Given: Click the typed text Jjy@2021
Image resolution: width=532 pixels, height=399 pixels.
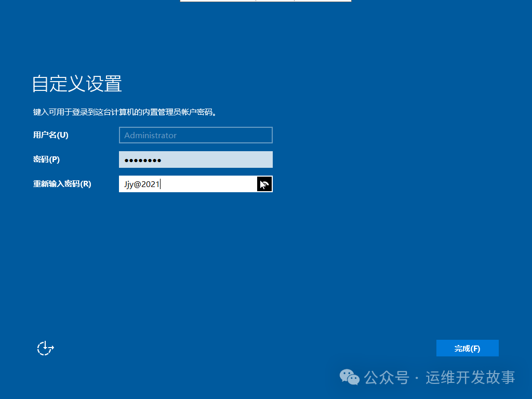Looking at the screenshot, I should [141, 184].
